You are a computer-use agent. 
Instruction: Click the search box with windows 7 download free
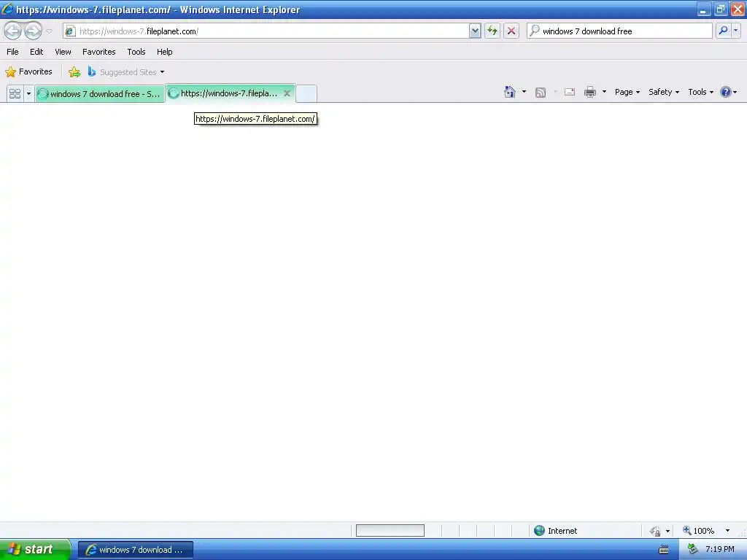[x=619, y=31]
